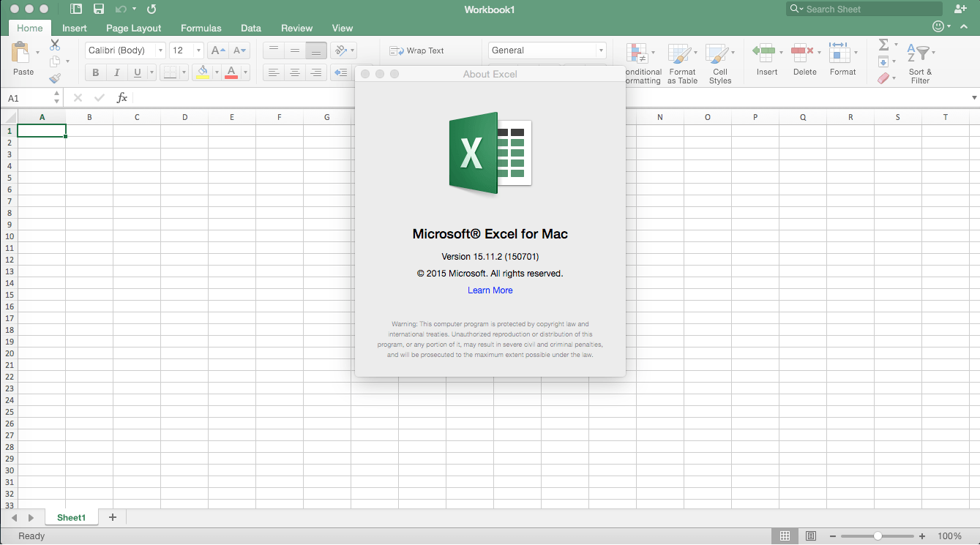Decrease font size with smaller A
980x545 pixels.
pyautogui.click(x=239, y=50)
